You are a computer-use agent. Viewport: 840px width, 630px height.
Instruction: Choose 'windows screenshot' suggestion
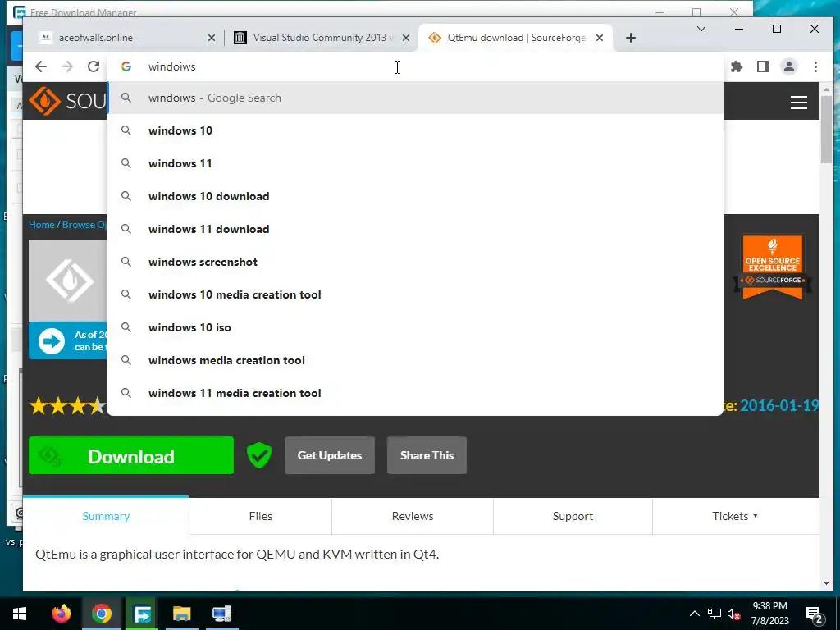pyautogui.click(x=415, y=262)
